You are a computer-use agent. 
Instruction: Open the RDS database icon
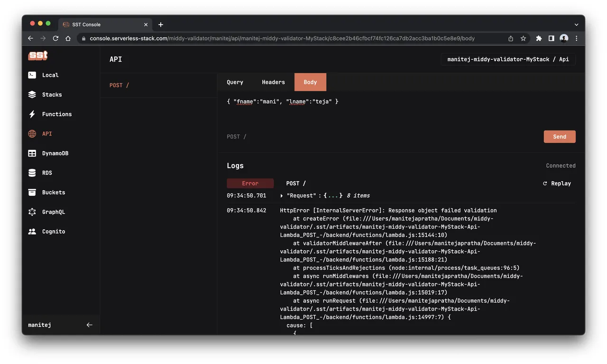pos(32,173)
